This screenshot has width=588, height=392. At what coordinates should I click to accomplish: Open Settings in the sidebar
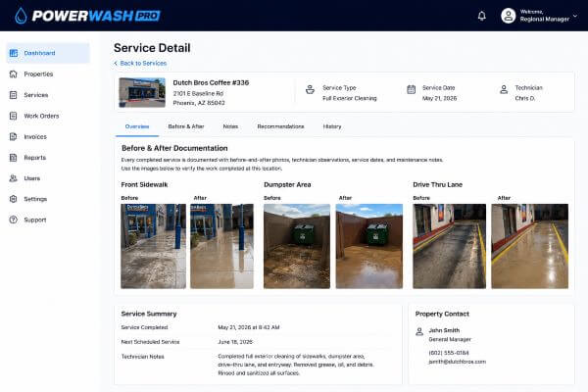click(48, 199)
